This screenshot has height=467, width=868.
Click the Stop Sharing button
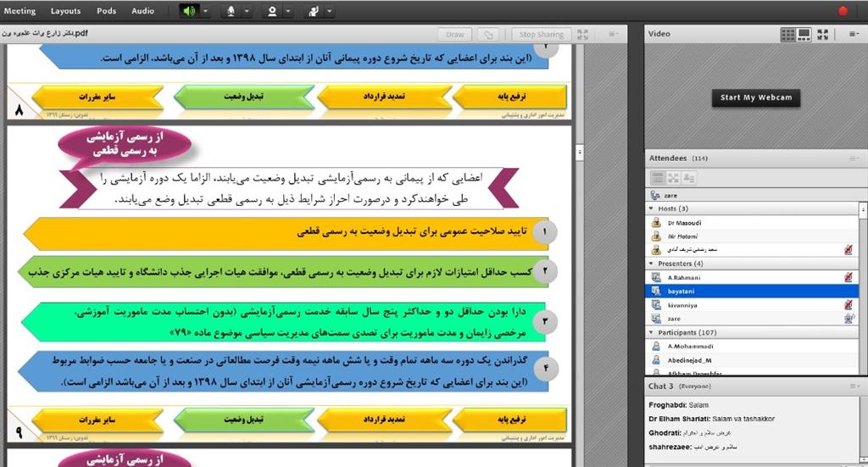point(542,34)
